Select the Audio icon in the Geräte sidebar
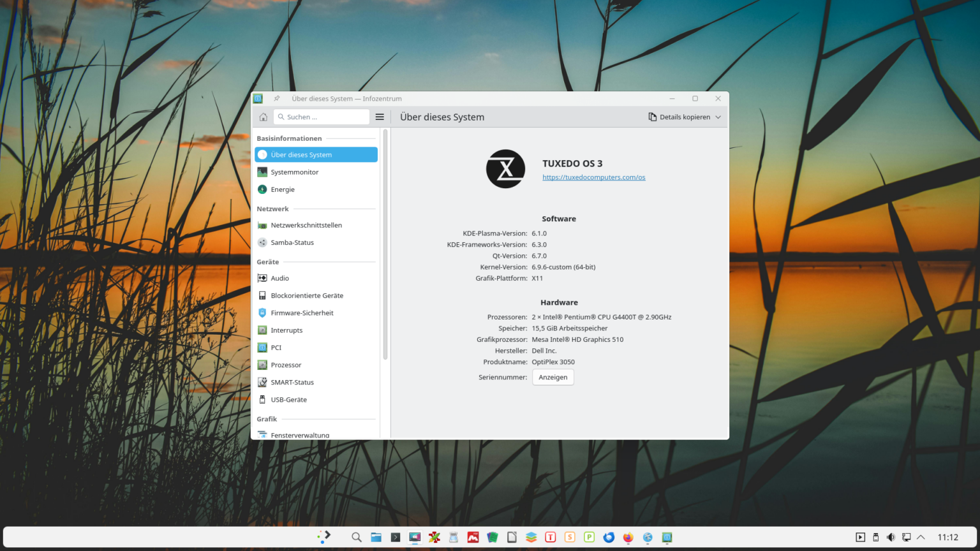The image size is (980, 551). (262, 277)
